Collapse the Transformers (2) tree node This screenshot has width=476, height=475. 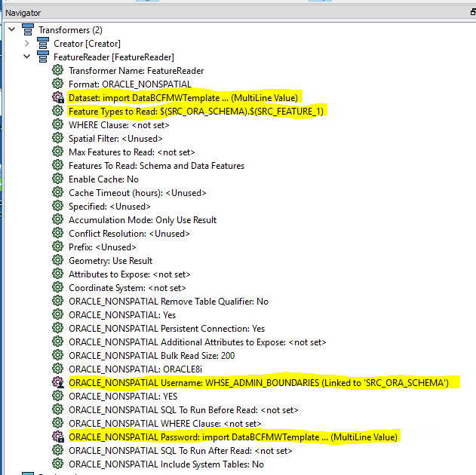pyautogui.click(x=12, y=29)
